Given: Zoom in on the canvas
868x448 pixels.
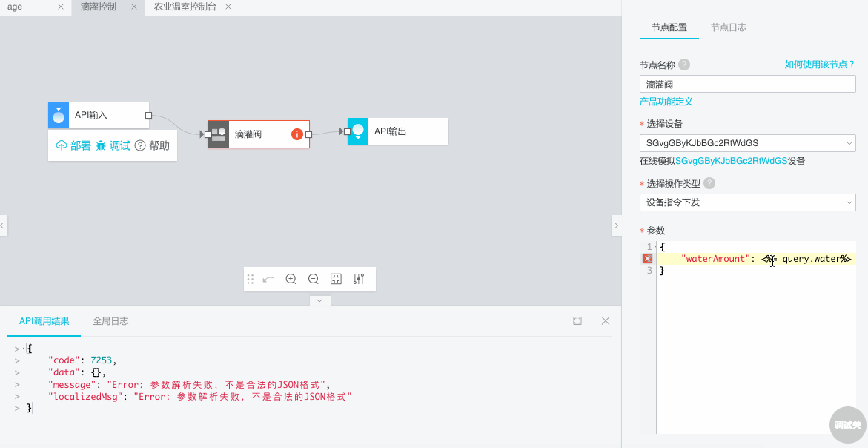Looking at the screenshot, I should [x=291, y=279].
